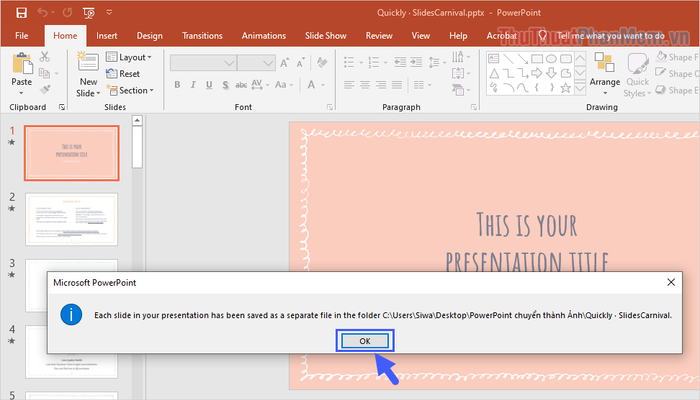
Task: Select the Oval shape in gallery
Action: pos(551,58)
